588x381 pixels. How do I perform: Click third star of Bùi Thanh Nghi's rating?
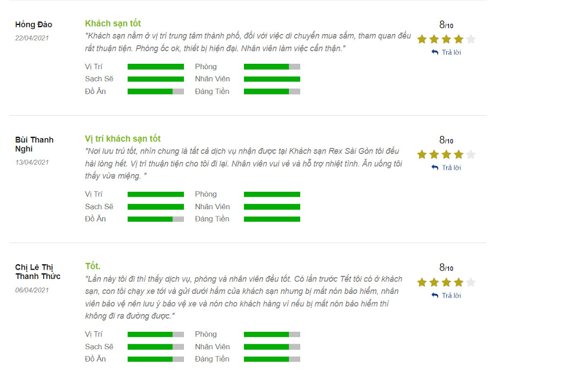(446, 155)
